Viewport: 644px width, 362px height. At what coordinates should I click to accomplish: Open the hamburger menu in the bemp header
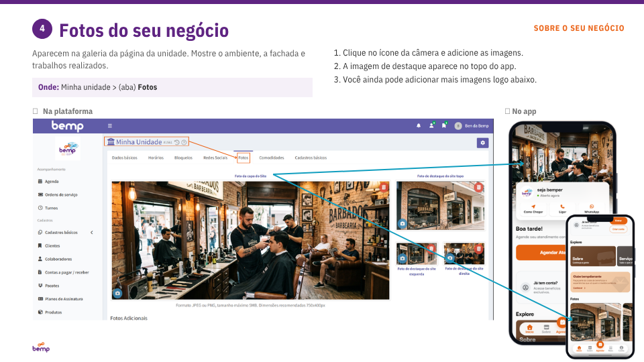point(109,126)
